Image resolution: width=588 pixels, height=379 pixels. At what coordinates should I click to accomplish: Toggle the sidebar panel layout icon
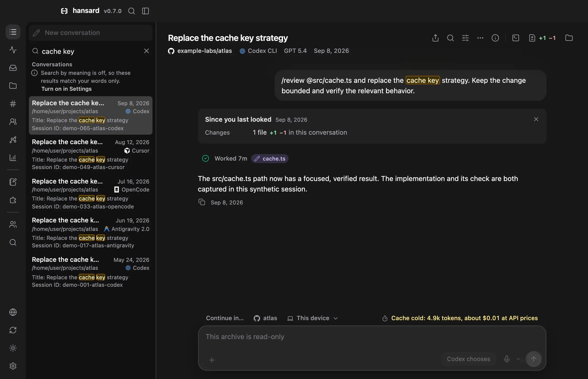(x=146, y=11)
